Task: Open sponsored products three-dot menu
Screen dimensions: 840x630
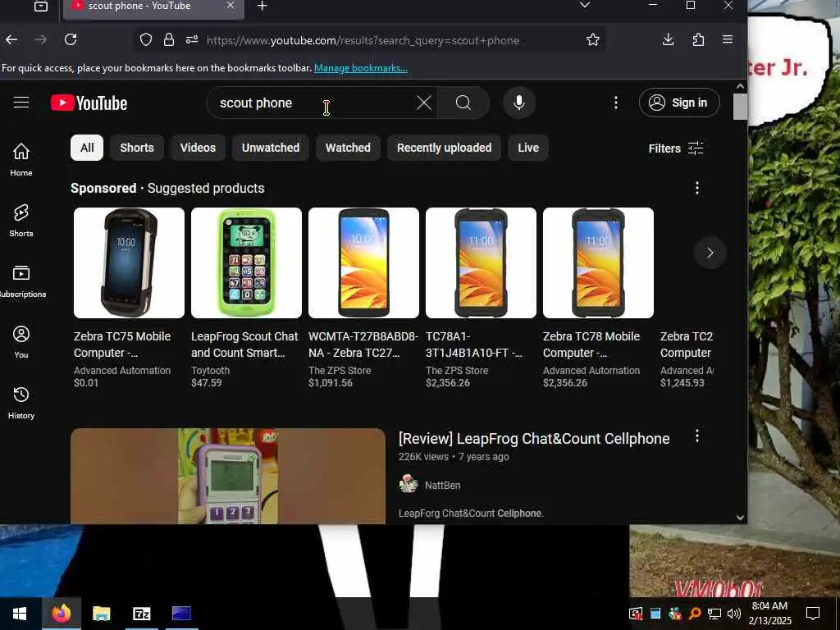Action: click(696, 188)
